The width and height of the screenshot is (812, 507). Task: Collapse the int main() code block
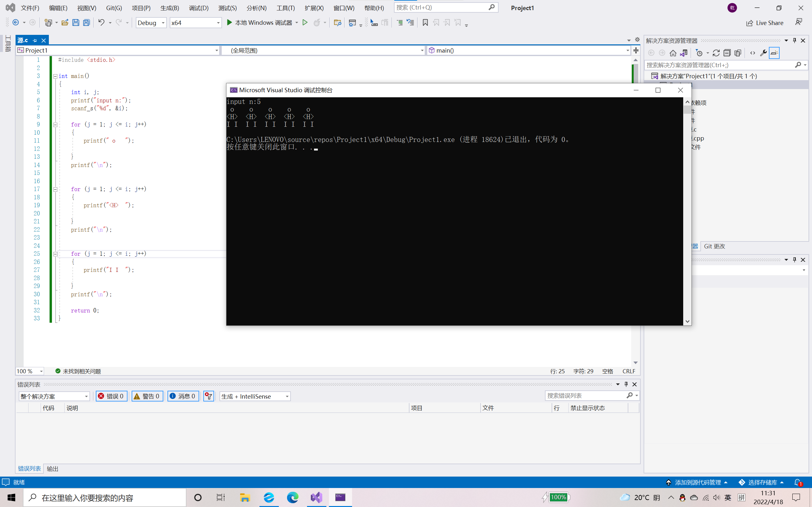56,76
